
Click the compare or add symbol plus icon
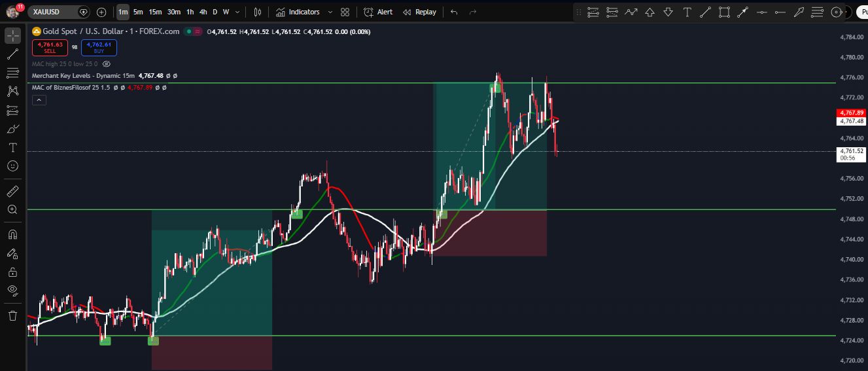click(x=101, y=12)
